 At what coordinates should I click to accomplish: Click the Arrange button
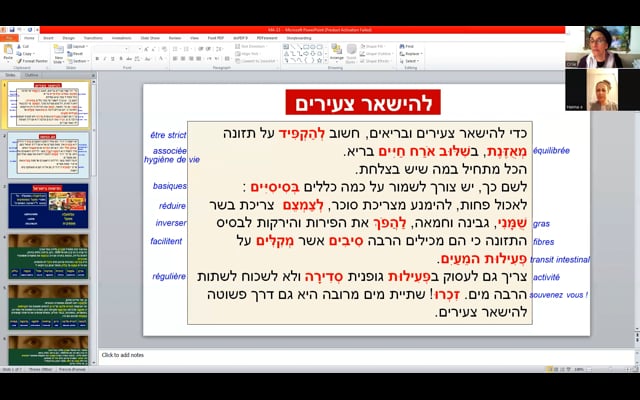pos(336,53)
